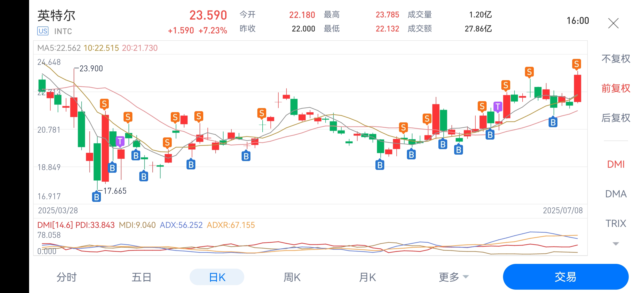Switch to DMA indicator
The image size is (644, 293).
[x=616, y=194]
